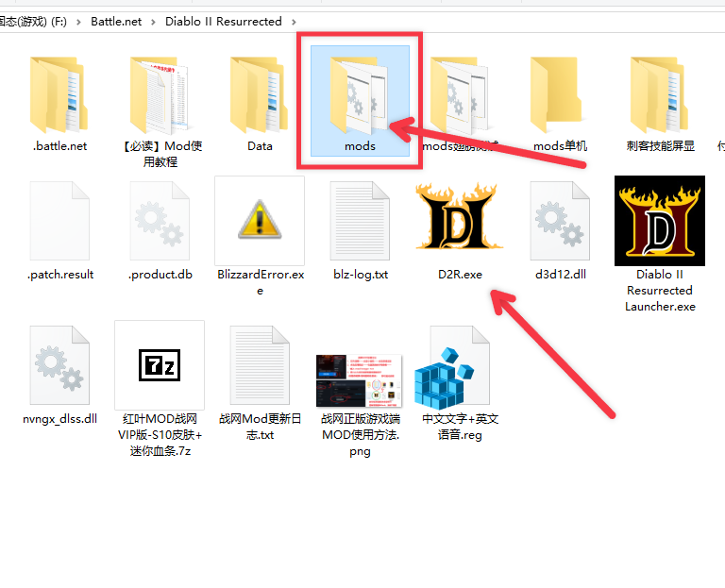Select Diablo II Resurrected Launcher.exe icon
Viewport: 725px width, 588px height.
[x=660, y=221]
